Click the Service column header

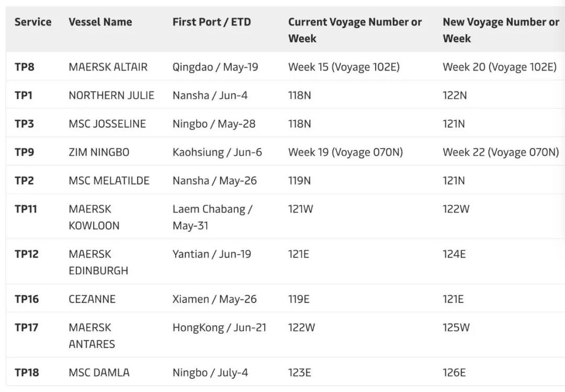tap(33, 22)
